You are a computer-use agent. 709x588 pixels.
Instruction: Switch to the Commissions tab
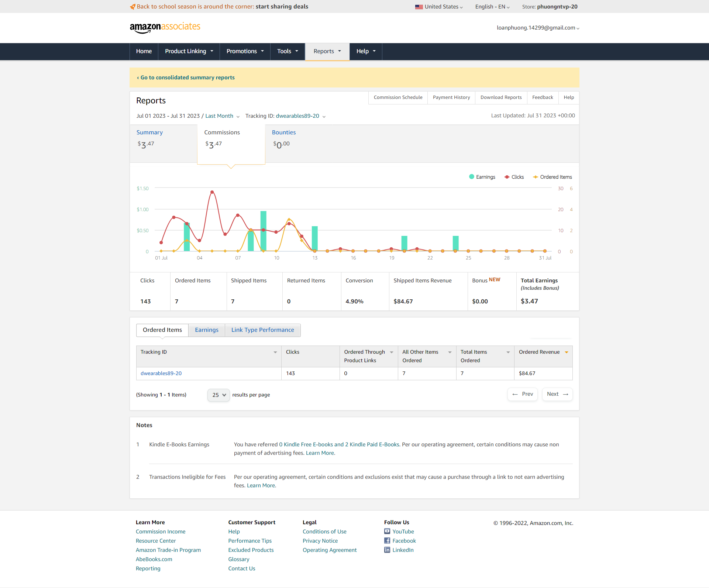point(231,144)
